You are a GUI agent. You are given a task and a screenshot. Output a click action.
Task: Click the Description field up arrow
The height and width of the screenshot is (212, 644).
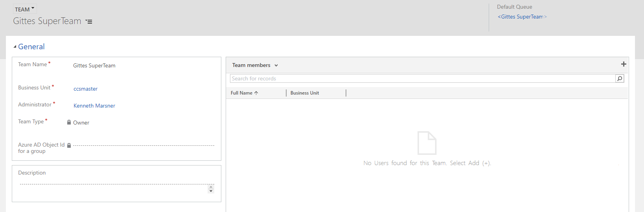pyautogui.click(x=211, y=186)
